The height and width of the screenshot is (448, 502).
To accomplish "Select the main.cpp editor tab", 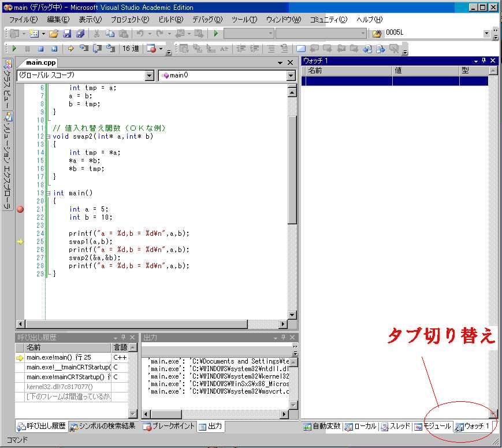I will pyautogui.click(x=40, y=62).
